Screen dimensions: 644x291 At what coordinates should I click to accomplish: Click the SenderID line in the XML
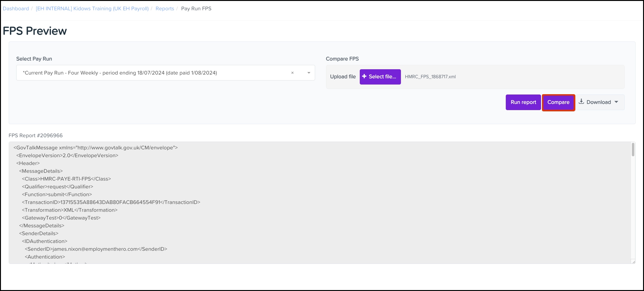pyautogui.click(x=96, y=249)
